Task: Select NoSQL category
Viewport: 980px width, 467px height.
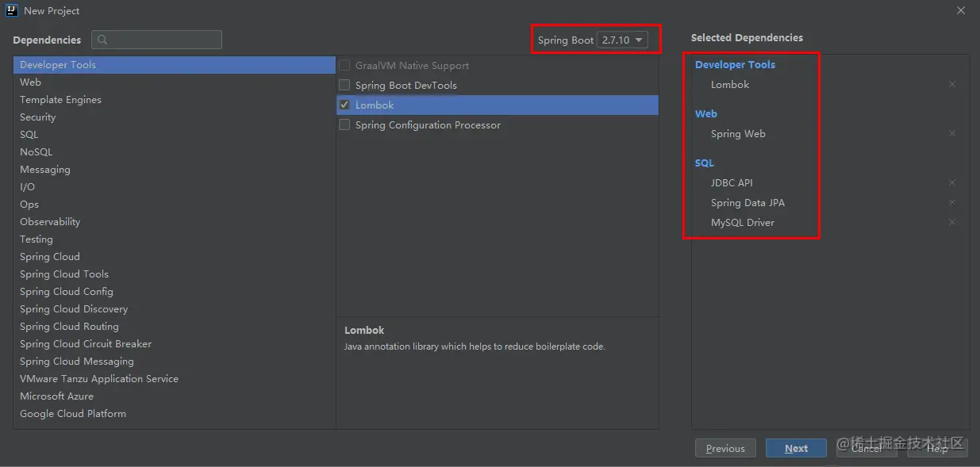Action: [175, 152]
